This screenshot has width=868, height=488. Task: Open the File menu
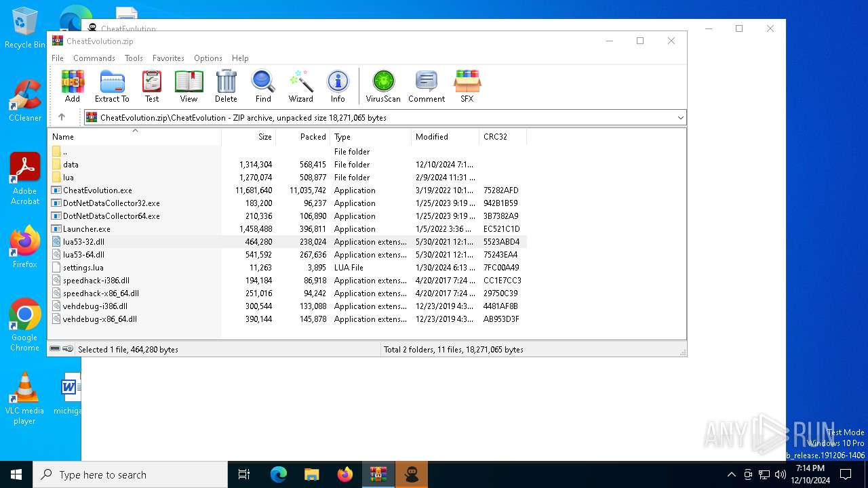point(58,58)
